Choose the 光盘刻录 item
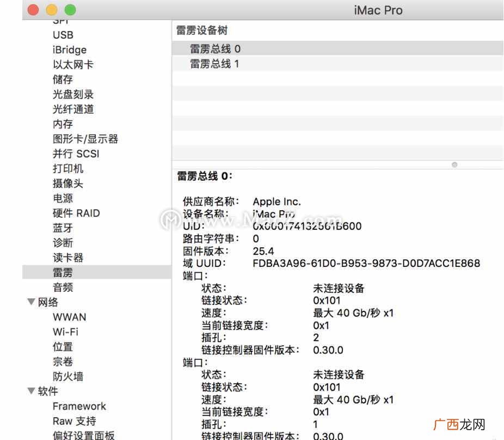Screen dimensions: 504x440 click(73, 94)
